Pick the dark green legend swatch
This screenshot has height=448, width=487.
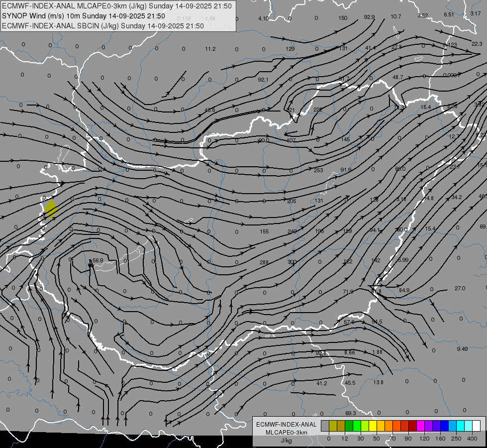[349, 426]
